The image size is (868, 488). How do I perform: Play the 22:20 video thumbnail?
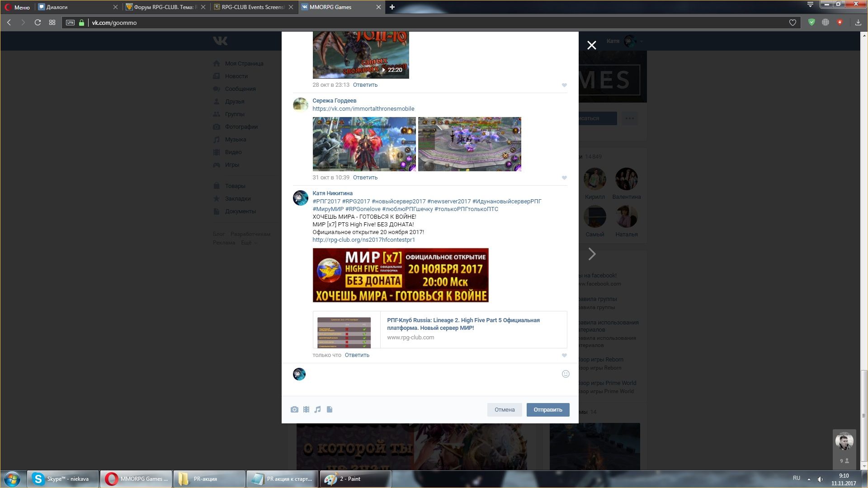click(361, 55)
